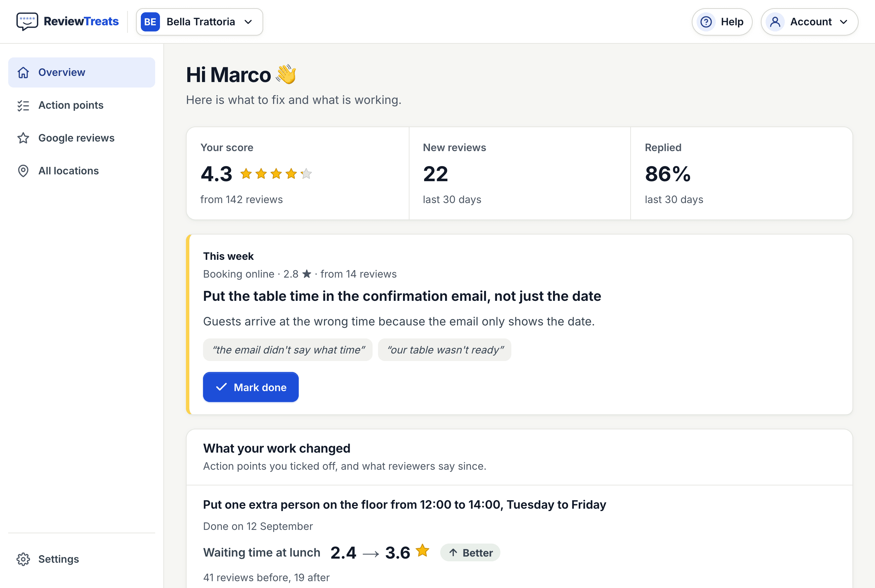Click the star beside Booking online 2.8

pos(307,274)
